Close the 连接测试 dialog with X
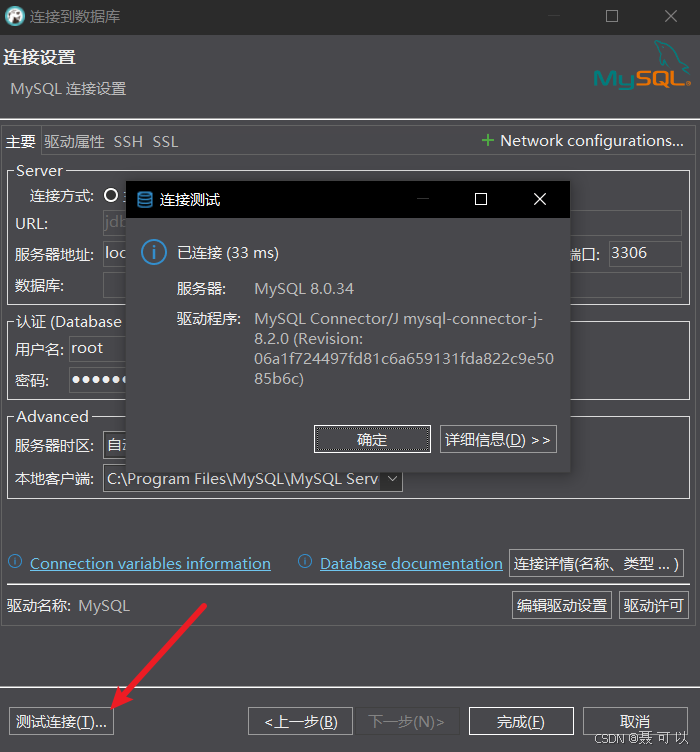 540,199
